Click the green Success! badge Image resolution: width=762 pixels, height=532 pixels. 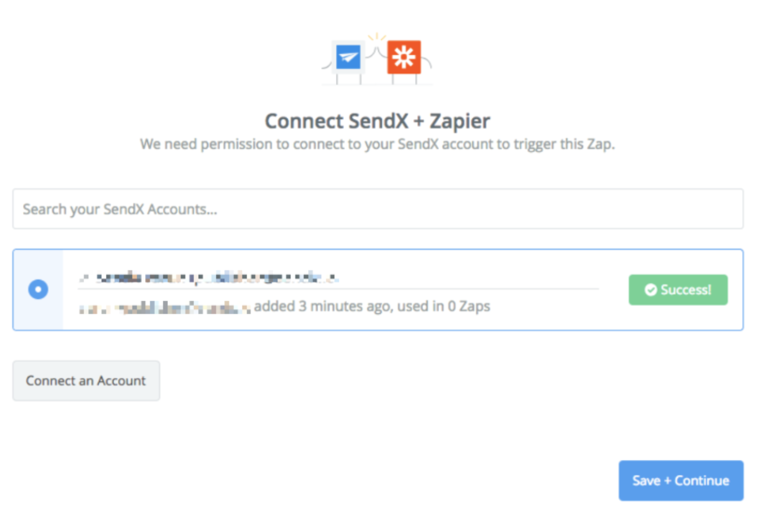pyautogui.click(x=678, y=289)
